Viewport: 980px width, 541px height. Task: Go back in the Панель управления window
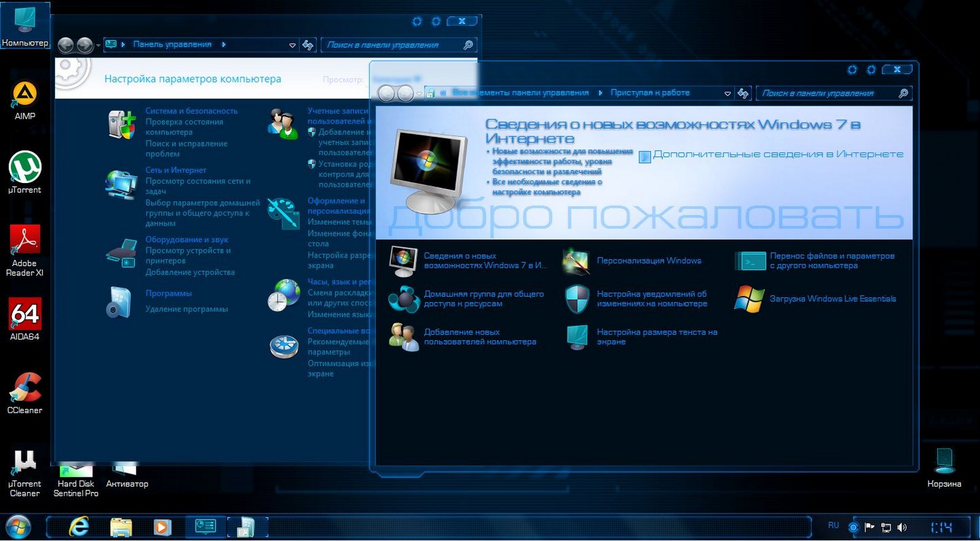(66, 45)
